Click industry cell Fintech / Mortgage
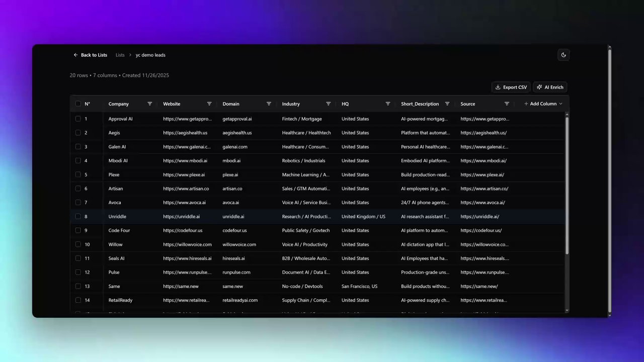644x362 pixels. (302, 119)
